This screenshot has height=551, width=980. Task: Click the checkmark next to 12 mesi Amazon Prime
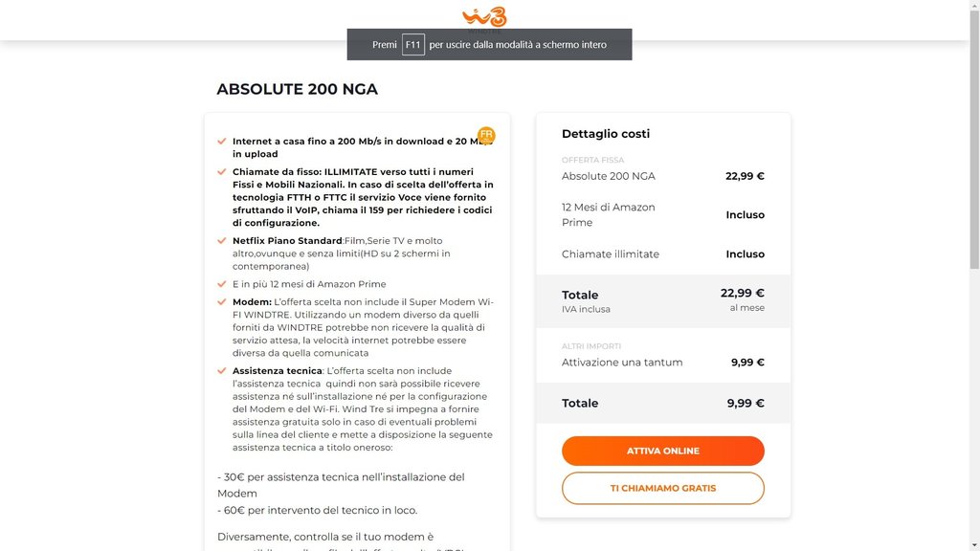pos(222,284)
